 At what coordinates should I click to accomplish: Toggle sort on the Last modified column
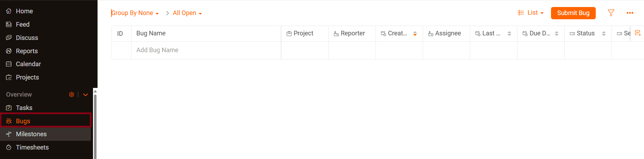pyautogui.click(x=509, y=34)
